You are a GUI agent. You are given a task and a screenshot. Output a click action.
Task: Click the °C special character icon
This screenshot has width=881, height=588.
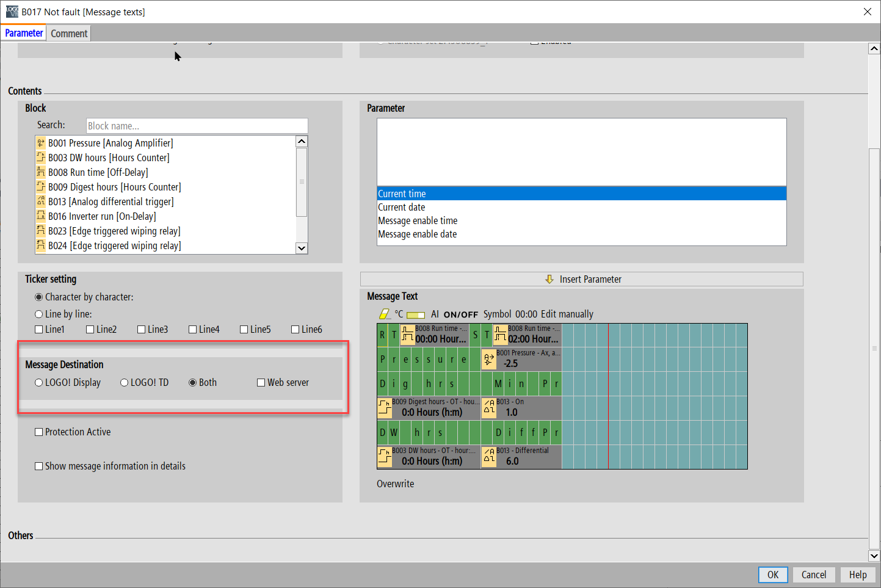[399, 314]
